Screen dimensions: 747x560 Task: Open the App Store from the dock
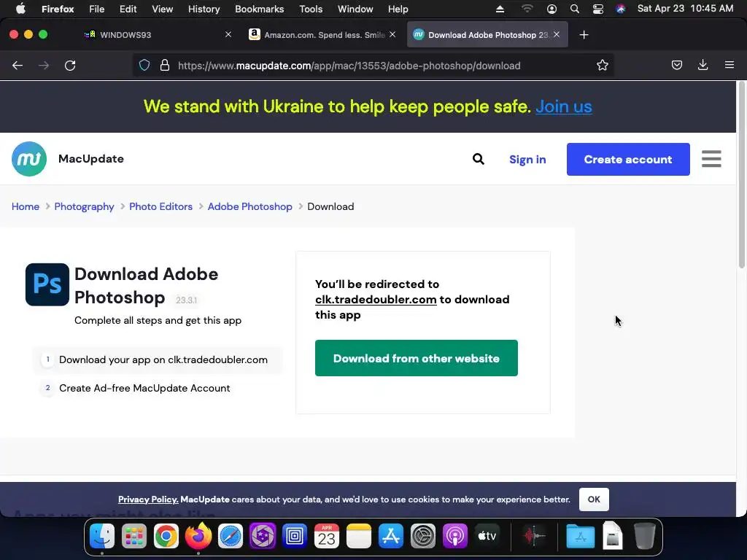pyautogui.click(x=391, y=536)
